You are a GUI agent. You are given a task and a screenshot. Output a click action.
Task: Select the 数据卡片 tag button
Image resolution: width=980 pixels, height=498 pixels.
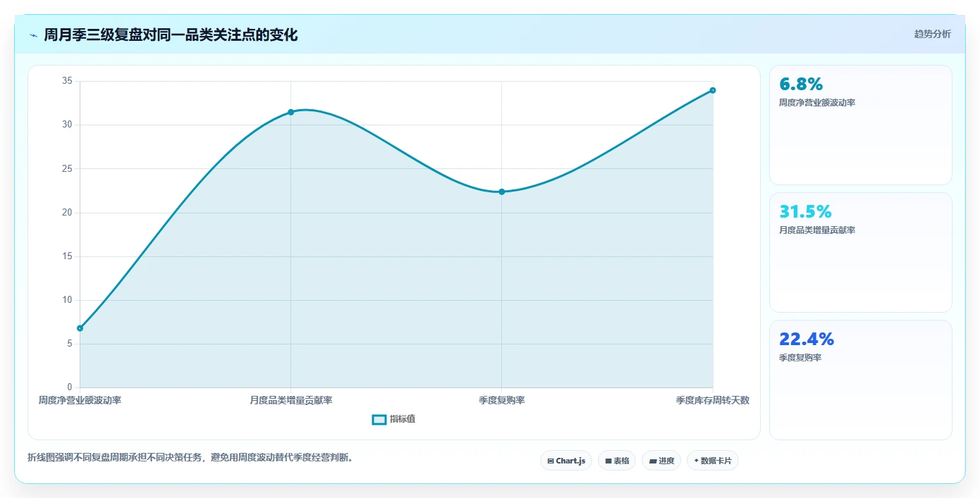[713, 461]
